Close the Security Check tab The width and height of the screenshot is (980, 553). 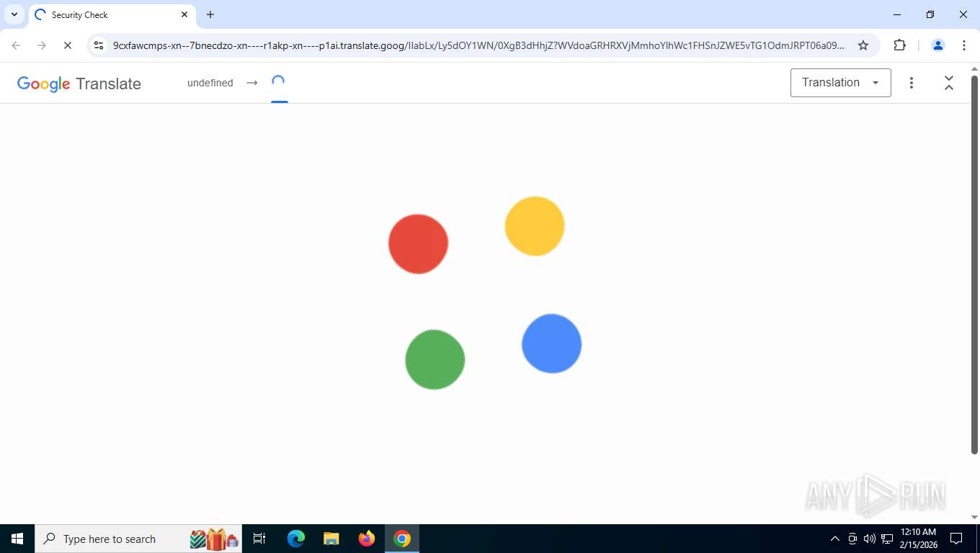[184, 14]
